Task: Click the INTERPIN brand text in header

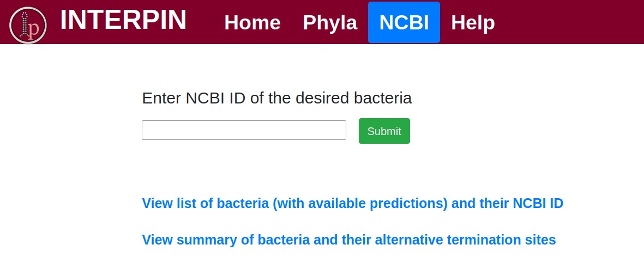Action: click(123, 20)
